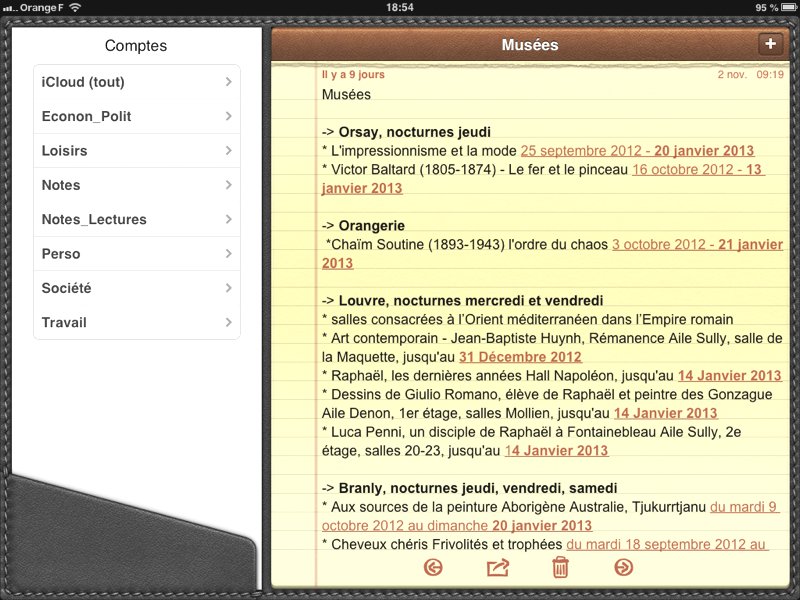Viewport: 800px width, 600px height.
Task: Delete this note with the trash icon
Action: [x=560, y=568]
